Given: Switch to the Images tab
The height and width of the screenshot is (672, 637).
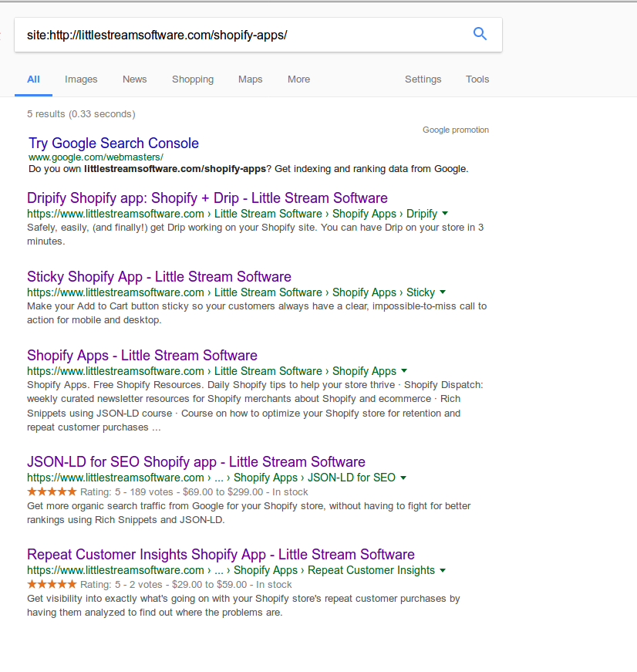Looking at the screenshot, I should (81, 79).
